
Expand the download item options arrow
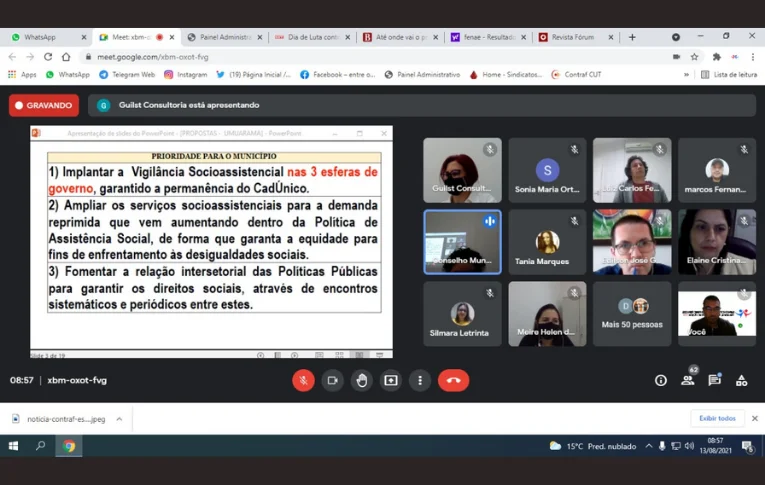[119, 419]
